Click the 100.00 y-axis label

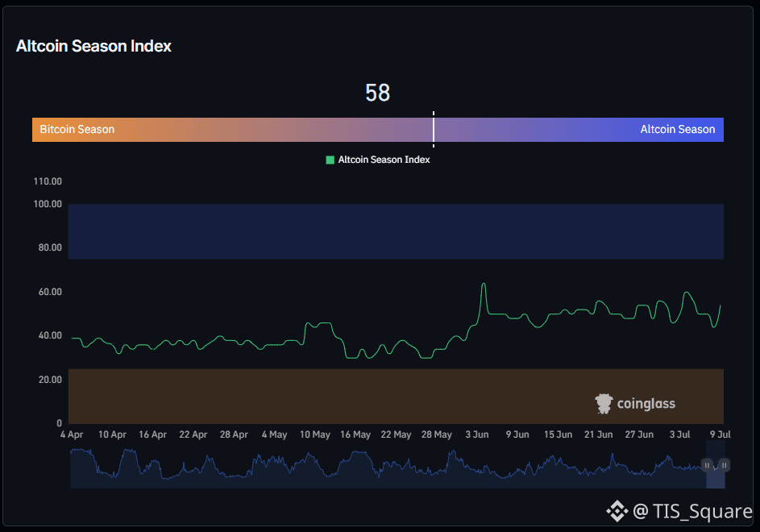[48, 204]
